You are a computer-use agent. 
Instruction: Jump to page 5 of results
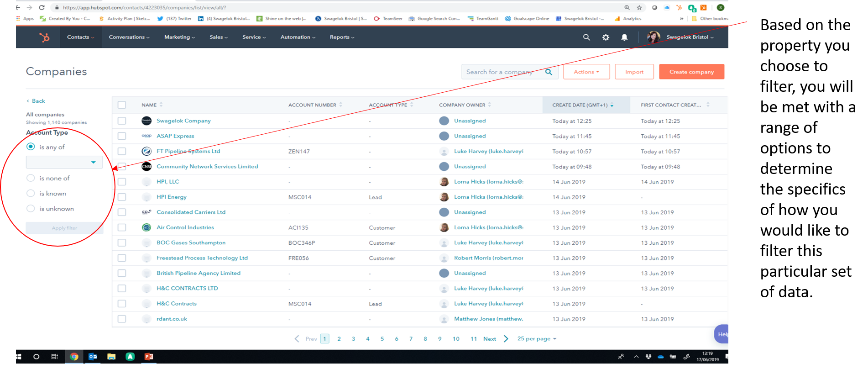382,339
